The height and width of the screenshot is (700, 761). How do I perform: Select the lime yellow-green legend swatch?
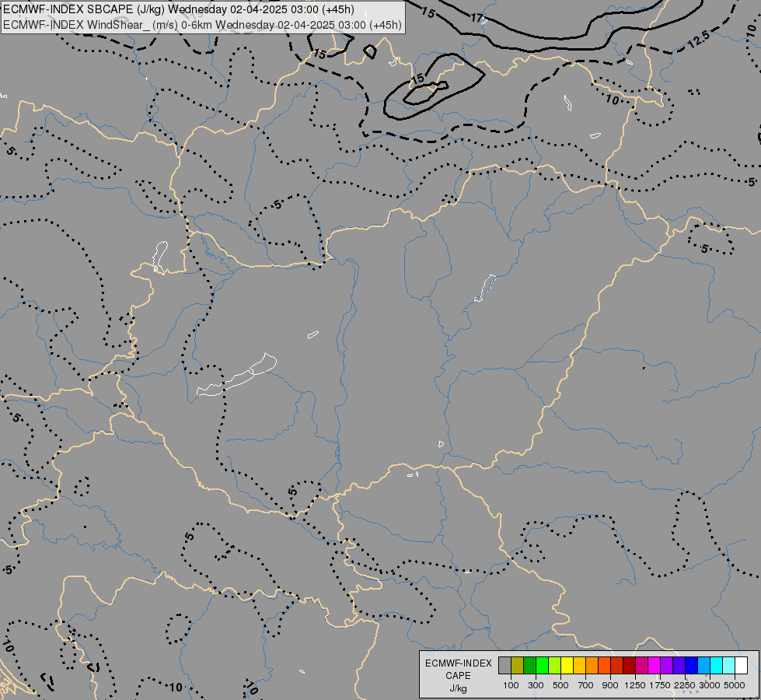(x=554, y=665)
